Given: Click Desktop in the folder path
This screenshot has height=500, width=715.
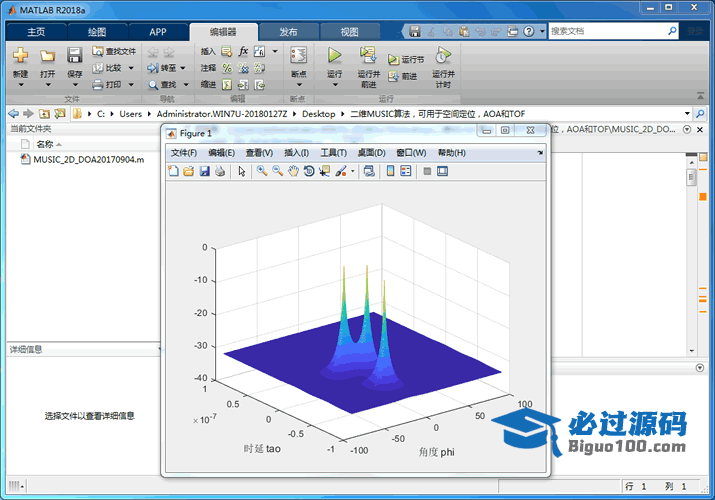Looking at the screenshot, I should pyautogui.click(x=318, y=114).
